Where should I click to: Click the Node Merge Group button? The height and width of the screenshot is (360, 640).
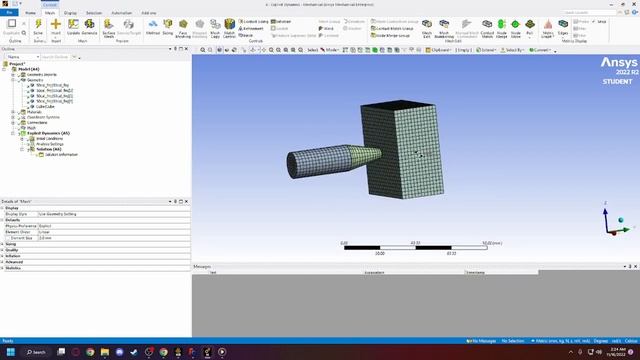390,36
